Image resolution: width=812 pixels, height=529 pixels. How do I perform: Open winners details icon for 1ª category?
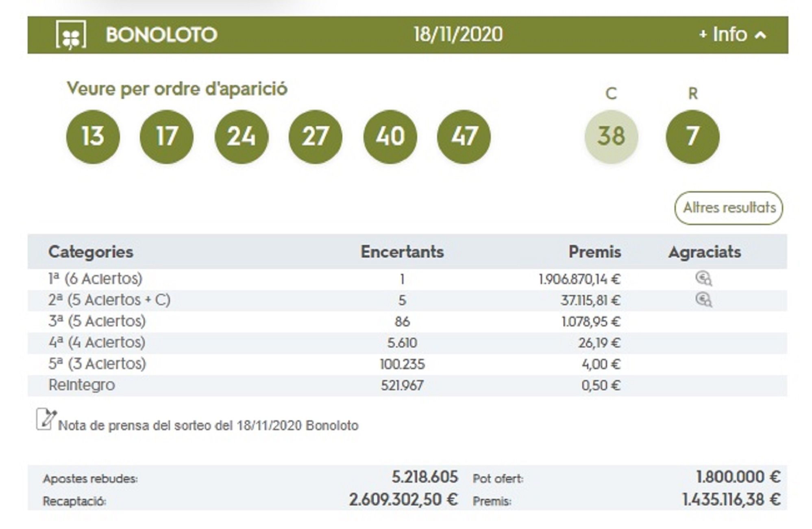[x=703, y=279]
